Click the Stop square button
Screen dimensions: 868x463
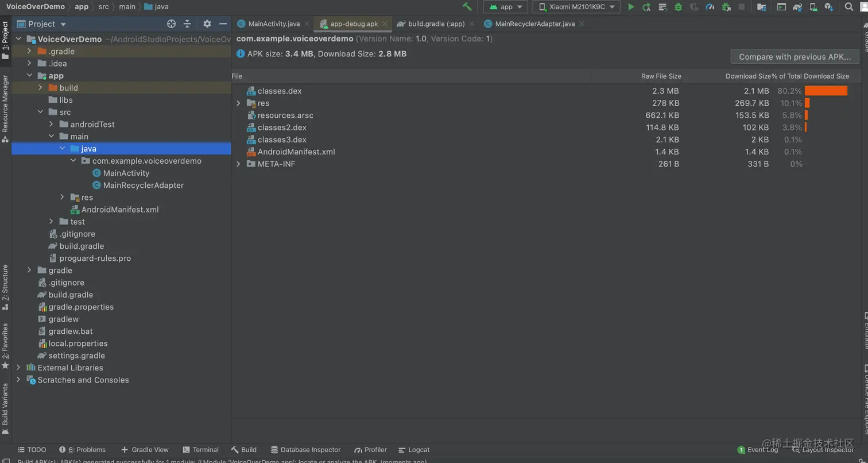tap(742, 7)
